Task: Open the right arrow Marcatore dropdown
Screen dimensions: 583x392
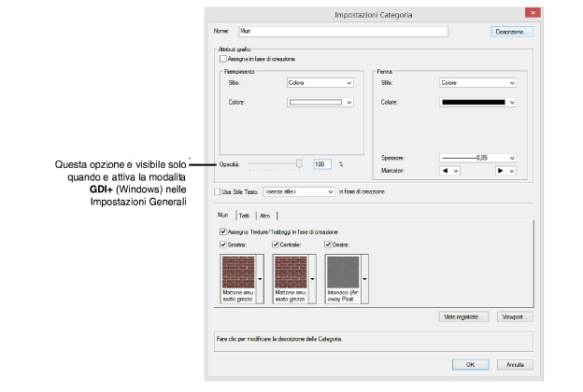Action: 505,171
